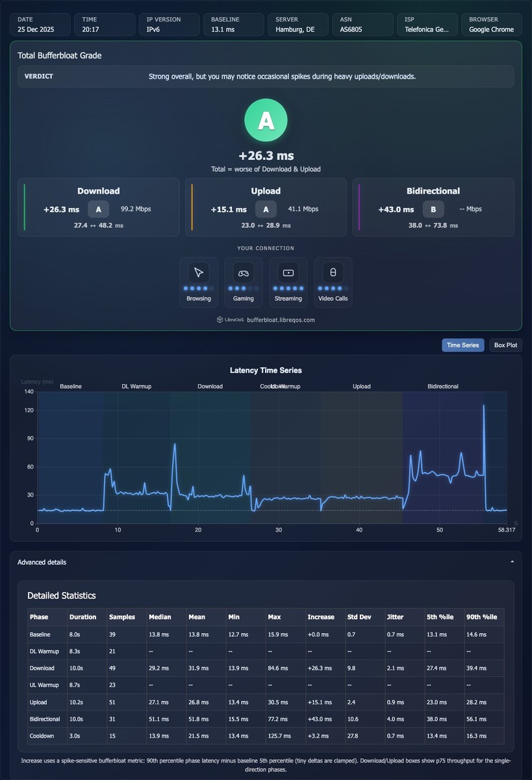
Task: Click the Download grade A badge
Action: tap(99, 209)
